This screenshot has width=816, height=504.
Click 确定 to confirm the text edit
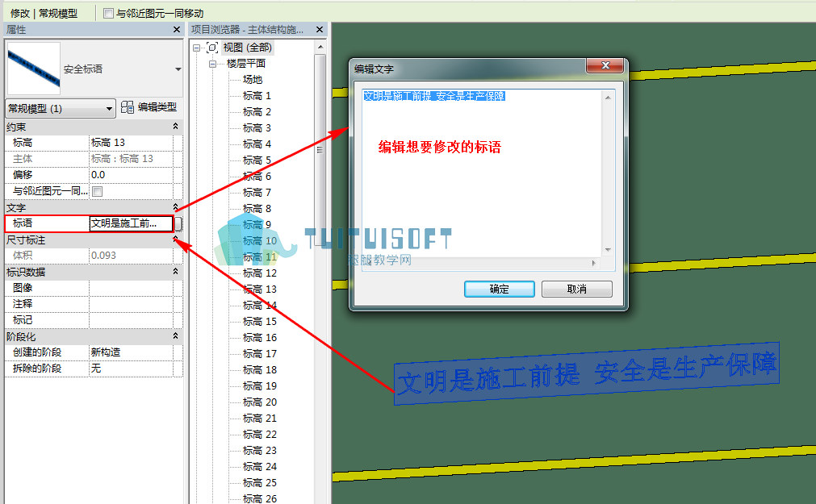pos(499,289)
